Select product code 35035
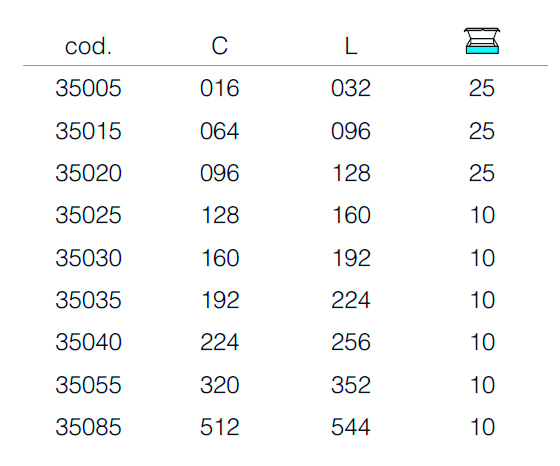 [x=88, y=300]
